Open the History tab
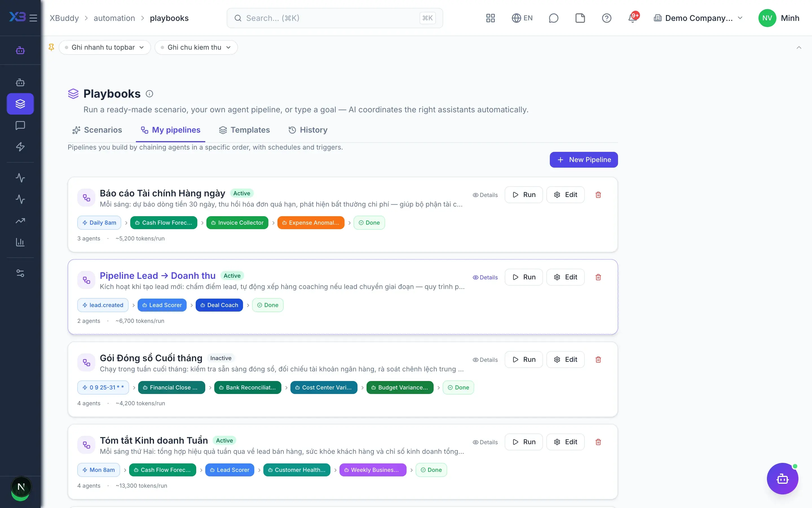Screen dimensions: 812x508 pyautogui.click(x=308, y=130)
